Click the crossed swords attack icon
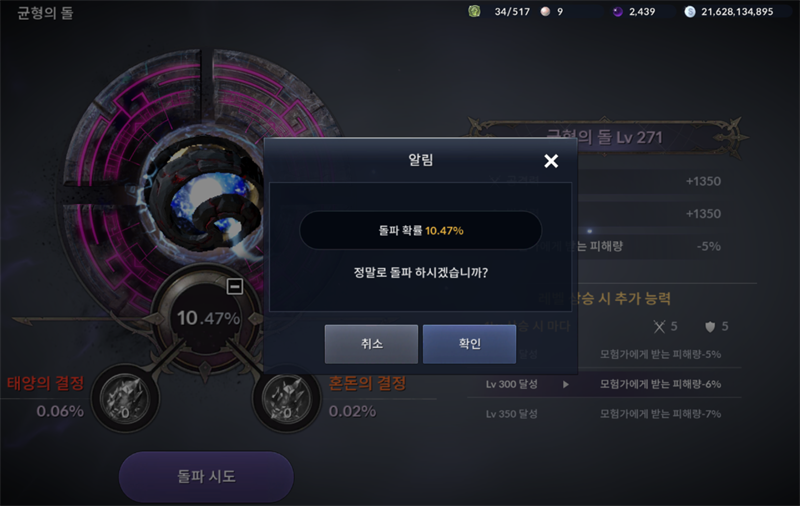Image resolution: width=800 pixels, height=506 pixels. [x=660, y=326]
